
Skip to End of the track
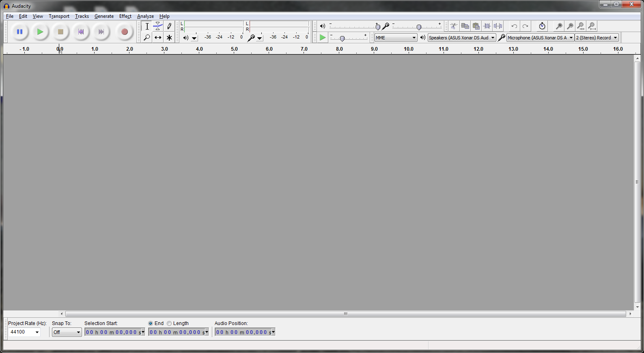pos(101,32)
